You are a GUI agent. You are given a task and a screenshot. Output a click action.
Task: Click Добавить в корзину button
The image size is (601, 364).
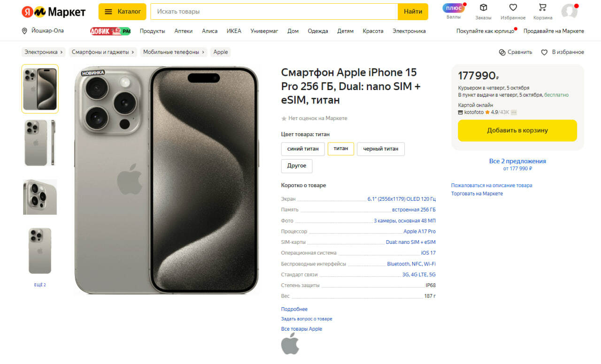click(517, 130)
